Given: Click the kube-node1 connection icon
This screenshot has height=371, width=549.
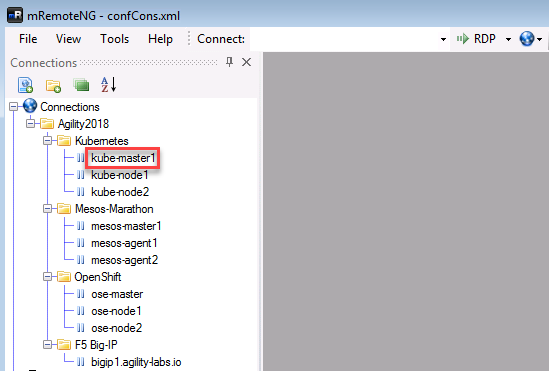Looking at the screenshot, I should coord(81,175).
